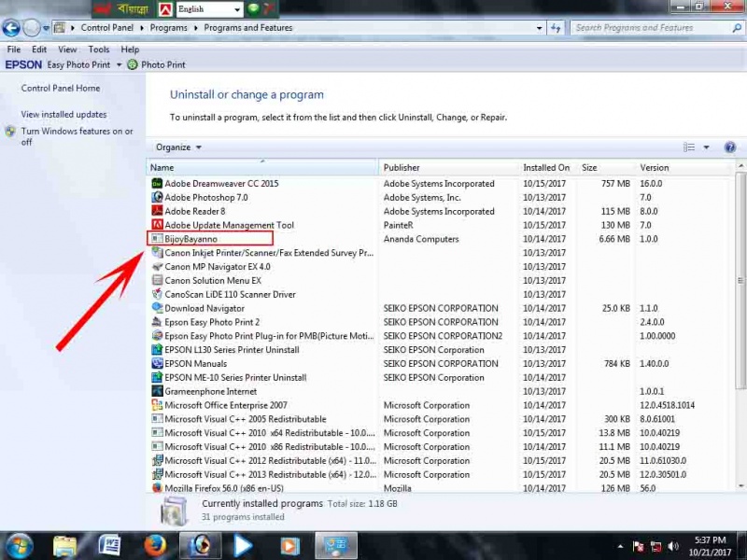The image size is (747, 560).
Task: Open recent pages dropdown next to Forward
Action: pyautogui.click(x=46, y=28)
